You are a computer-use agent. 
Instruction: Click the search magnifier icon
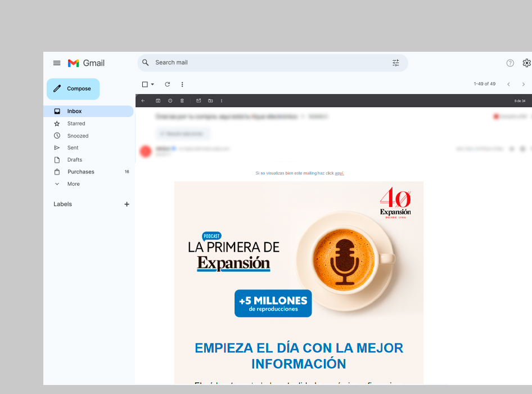point(146,62)
